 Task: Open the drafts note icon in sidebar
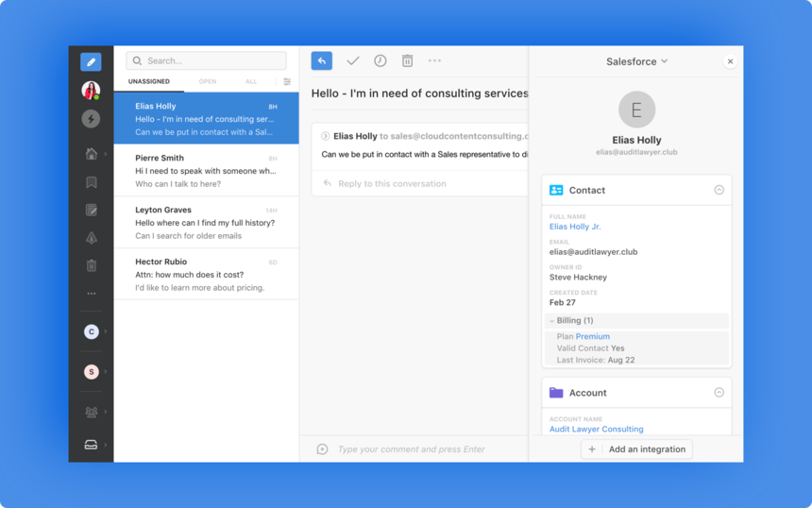pos(92,210)
